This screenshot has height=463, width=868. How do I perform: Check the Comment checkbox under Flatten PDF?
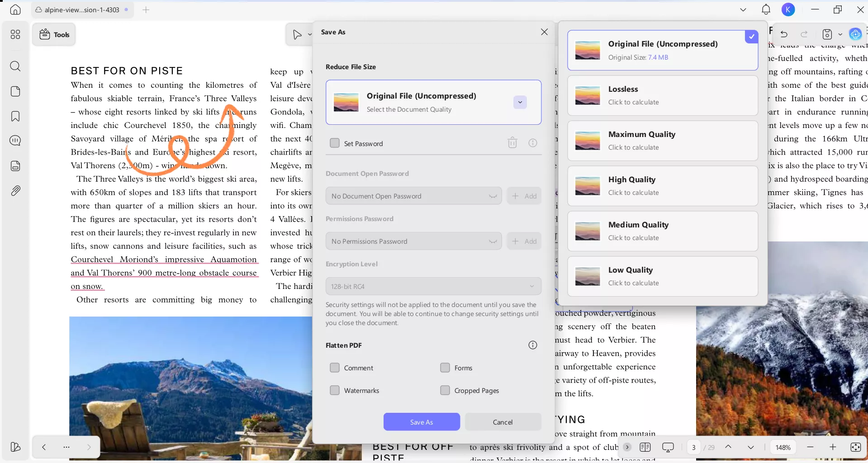coord(335,368)
